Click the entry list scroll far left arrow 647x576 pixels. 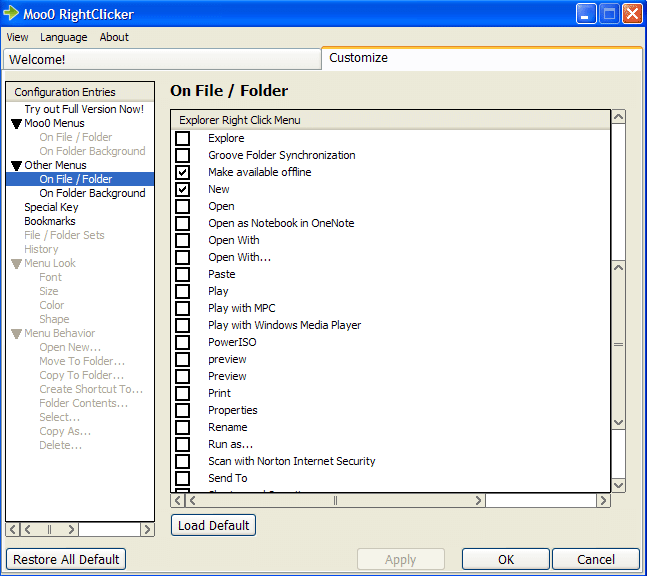click(x=177, y=500)
